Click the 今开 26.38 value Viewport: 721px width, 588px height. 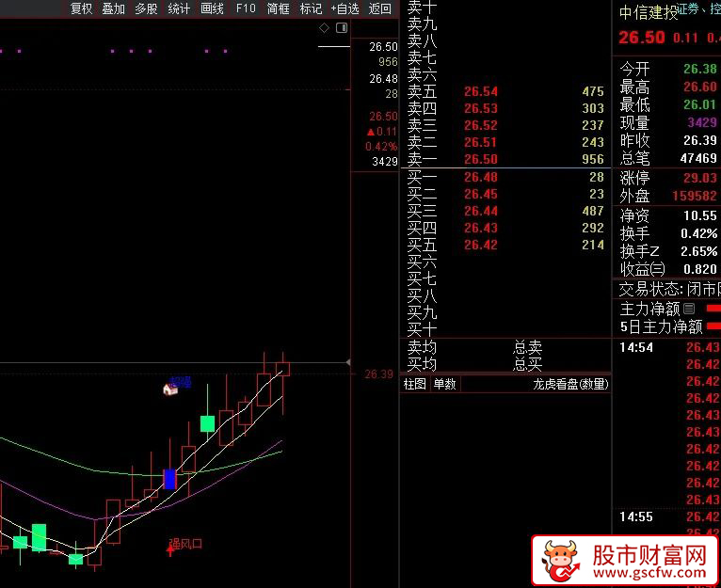coord(700,69)
